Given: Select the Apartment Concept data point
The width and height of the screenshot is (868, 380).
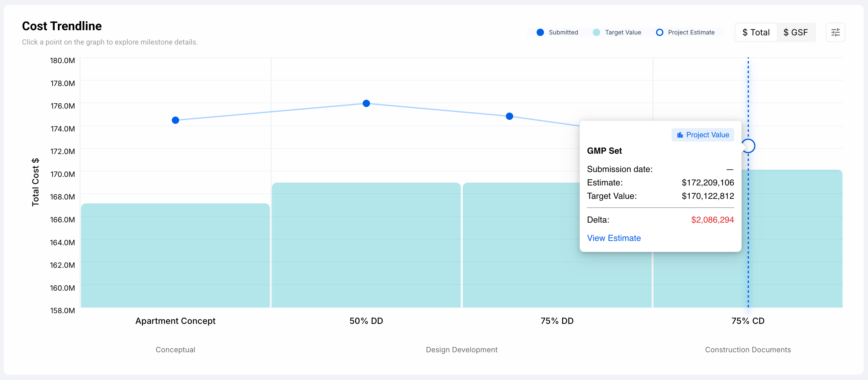Looking at the screenshot, I should click(x=175, y=120).
